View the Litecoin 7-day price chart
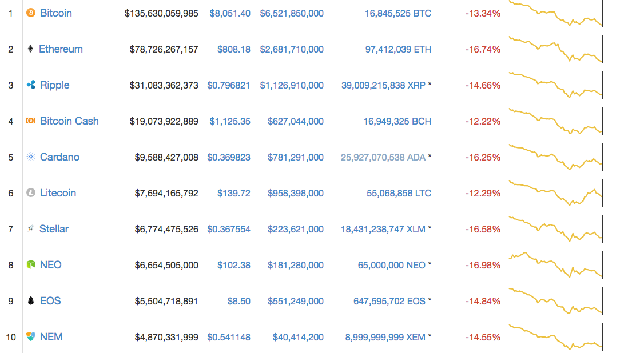Viewport: 644px width, 353px height. point(555,193)
